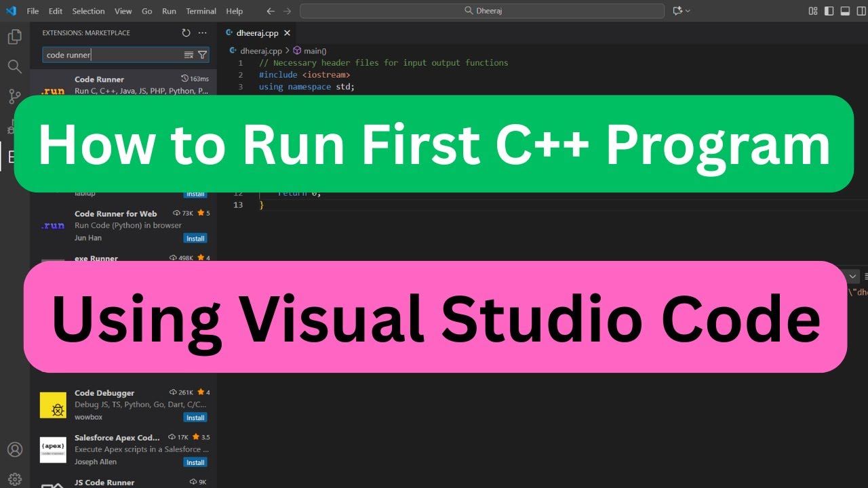Click the Code Debugger bug icon
868x488 pixels.
click(53, 405)
